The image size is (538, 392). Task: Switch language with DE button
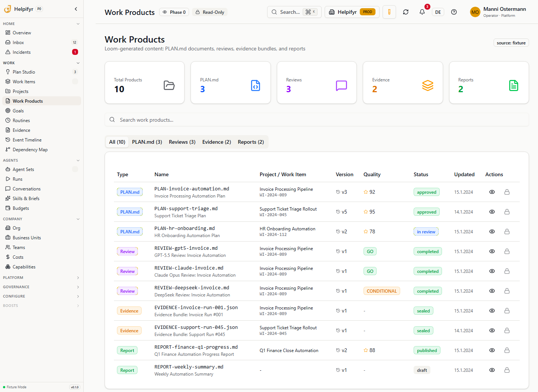coord(438,12)
